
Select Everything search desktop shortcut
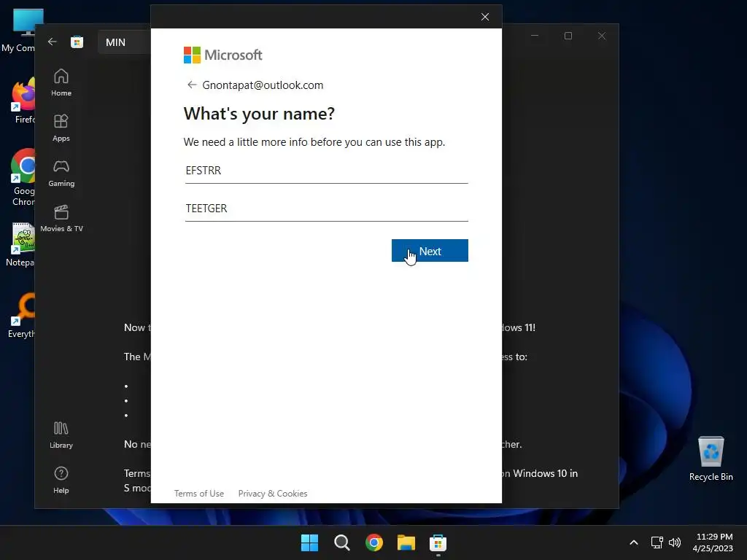(21, 315)
